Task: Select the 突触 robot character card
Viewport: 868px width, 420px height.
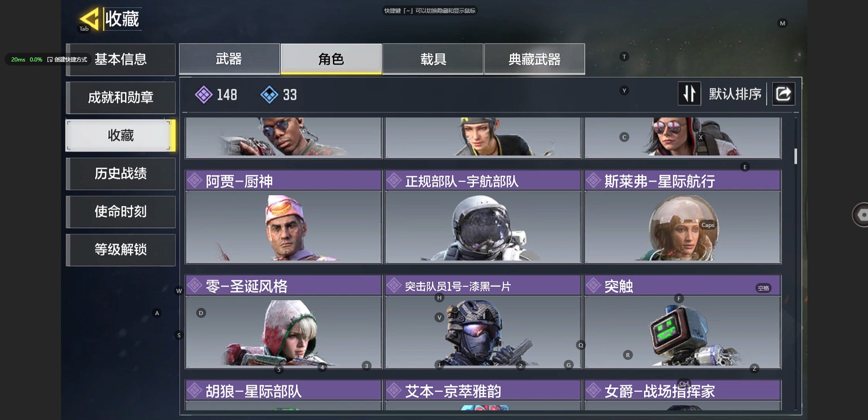Action: coord(683,321)
